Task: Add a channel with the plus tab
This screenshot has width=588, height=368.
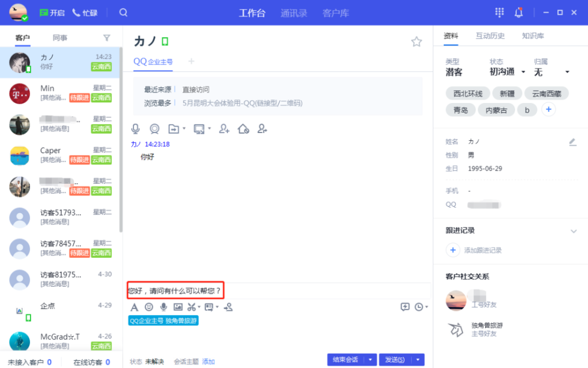Action: (x=191, y=61)
